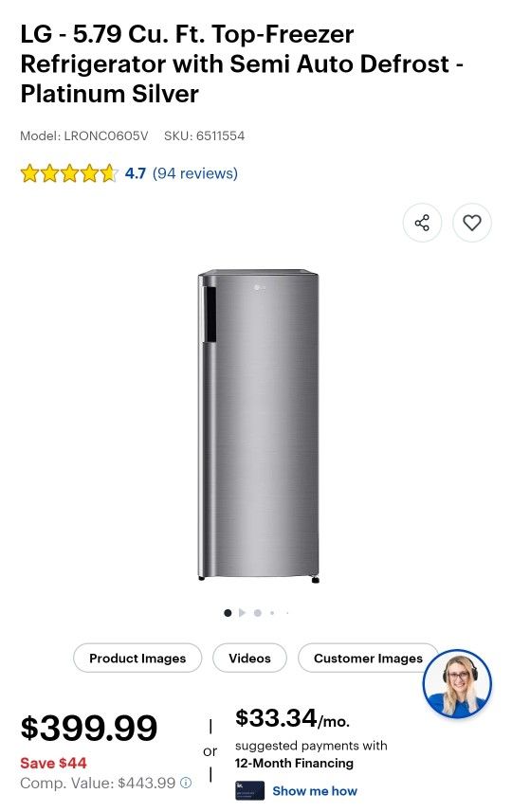
Task: Click the 4.7 rating score
Action: (x=136, y=173)
